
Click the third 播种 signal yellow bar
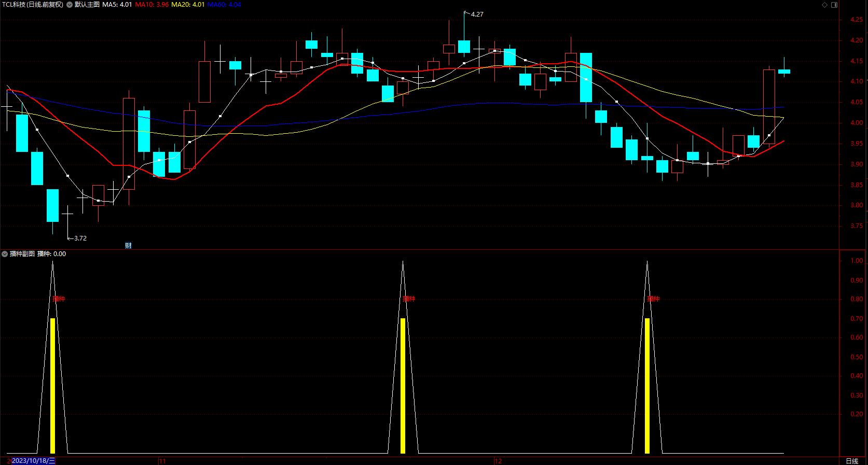coord(647,386)
